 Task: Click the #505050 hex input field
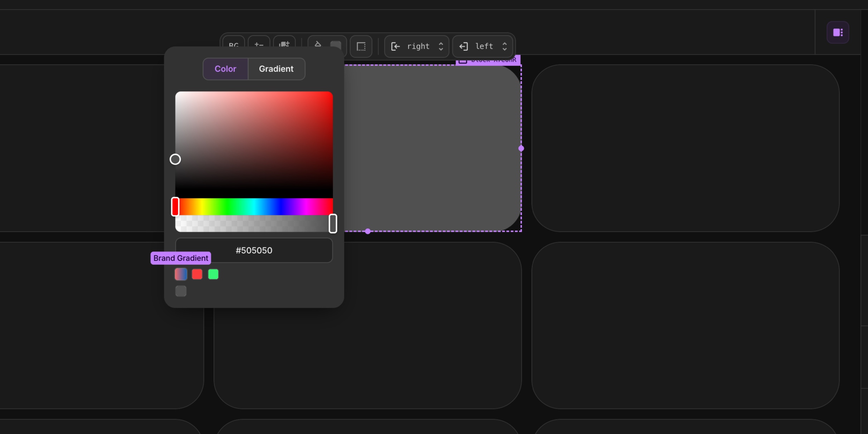point(254,250)
